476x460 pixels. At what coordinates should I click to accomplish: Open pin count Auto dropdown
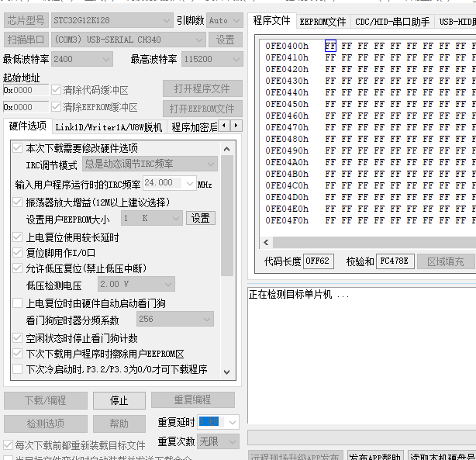click(x=225, y=20)
